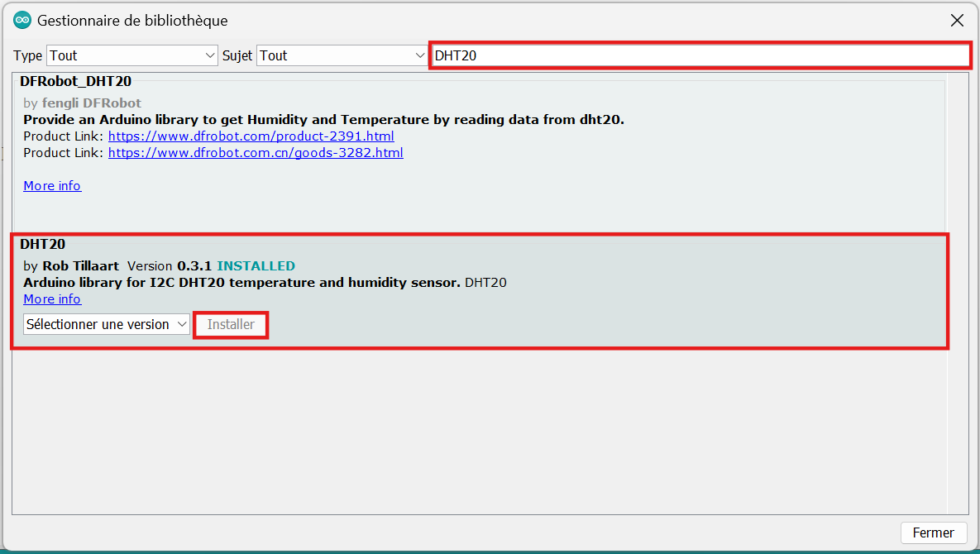
Task: Open More info link for DFRobot_DHT20
Action: pos(52,185)
